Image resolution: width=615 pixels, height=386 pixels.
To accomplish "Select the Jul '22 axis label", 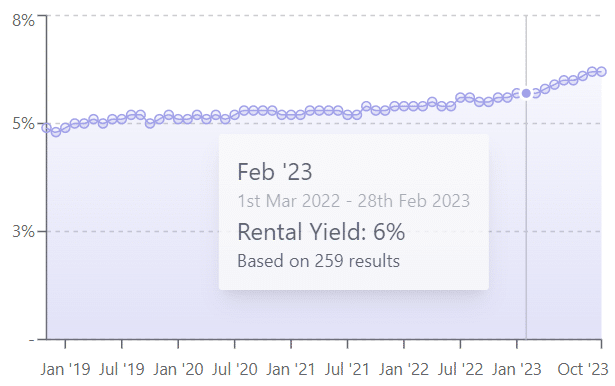I will tap(460, 369).
